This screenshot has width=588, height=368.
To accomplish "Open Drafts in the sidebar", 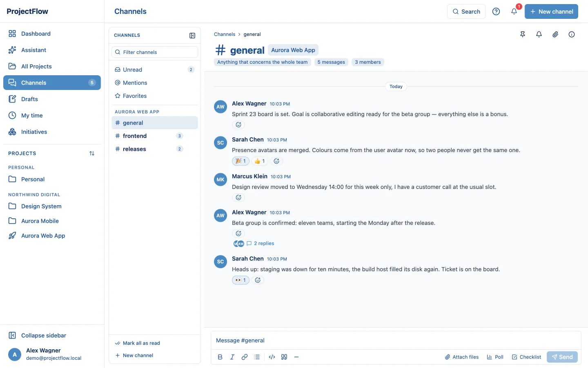I will coord(52,99).
